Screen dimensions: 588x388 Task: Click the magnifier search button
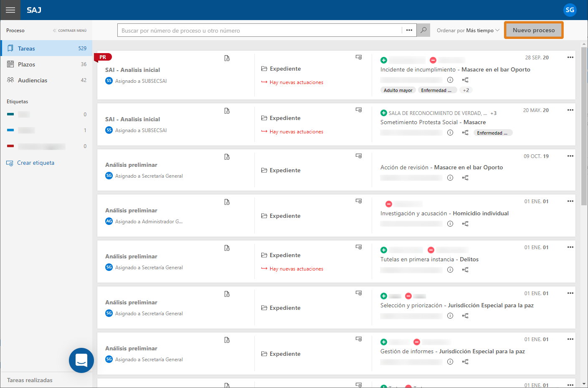(423, 30)
